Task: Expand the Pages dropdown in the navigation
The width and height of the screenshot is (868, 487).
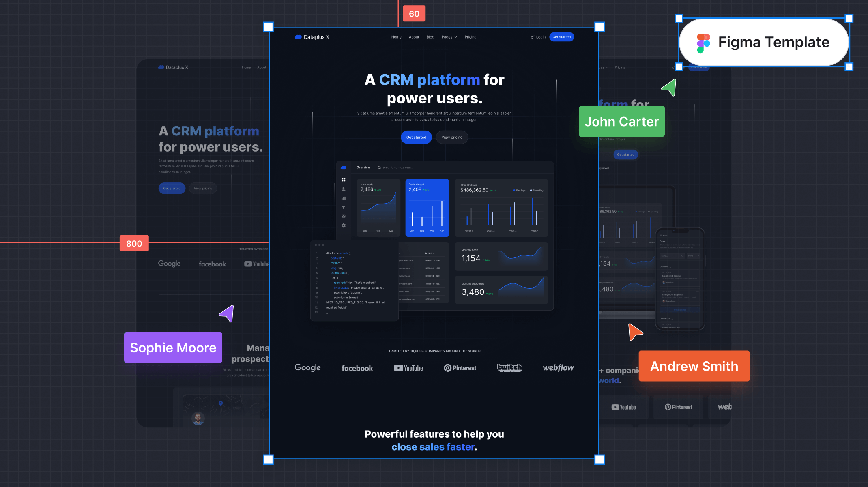Action: (450, 36)
